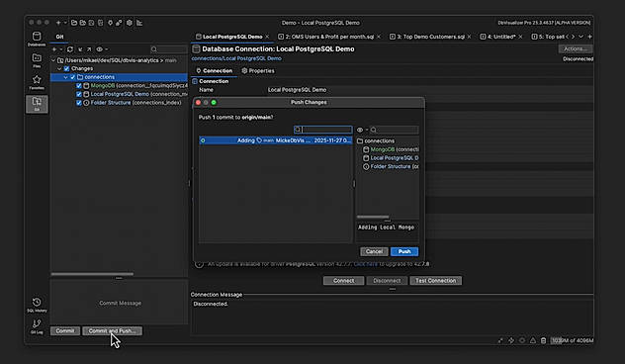Click the horizontal scrollbar in Git changes tree

pos(92,274)
